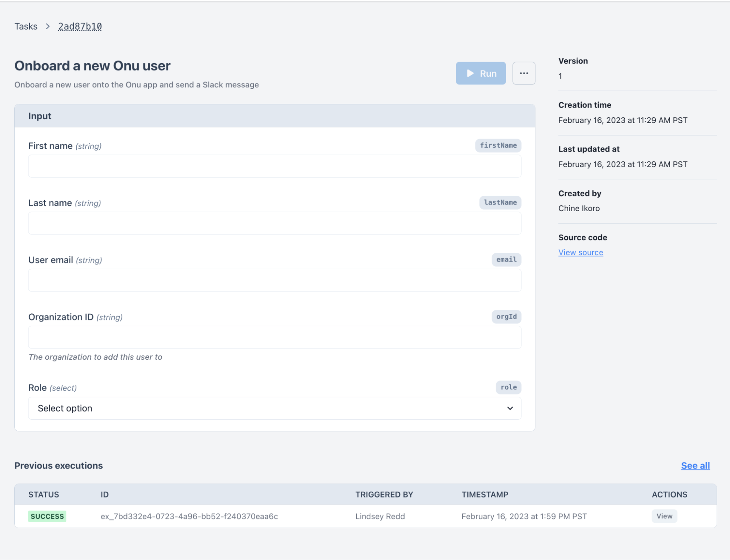730x560 pixels.
Task: Click the 2ad87b10 task ID breadcrumb
Action: tap(80, 26)
